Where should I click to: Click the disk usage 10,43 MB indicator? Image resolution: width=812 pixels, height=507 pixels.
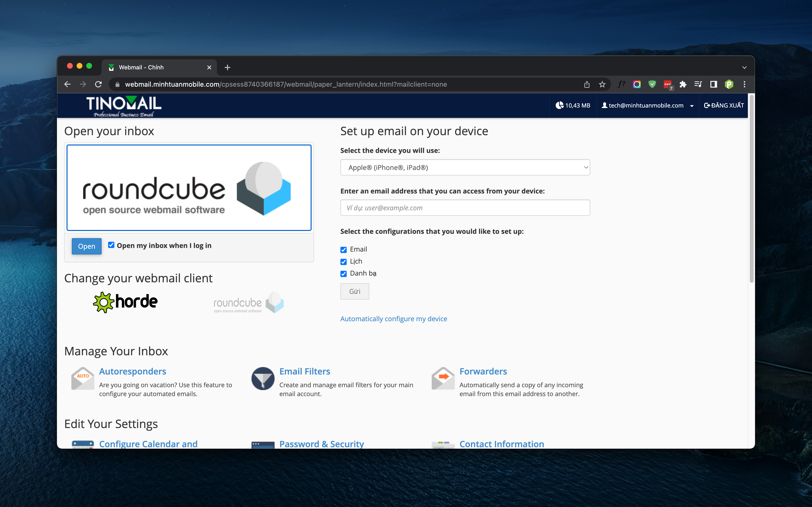pyautogui.click(x=573, y=106)
